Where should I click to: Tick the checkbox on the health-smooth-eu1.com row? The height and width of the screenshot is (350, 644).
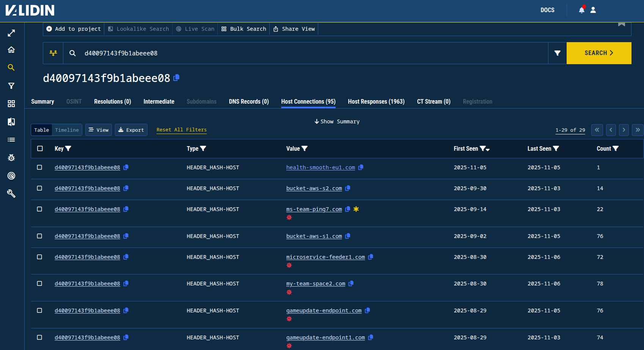click(x=40, y=167)
